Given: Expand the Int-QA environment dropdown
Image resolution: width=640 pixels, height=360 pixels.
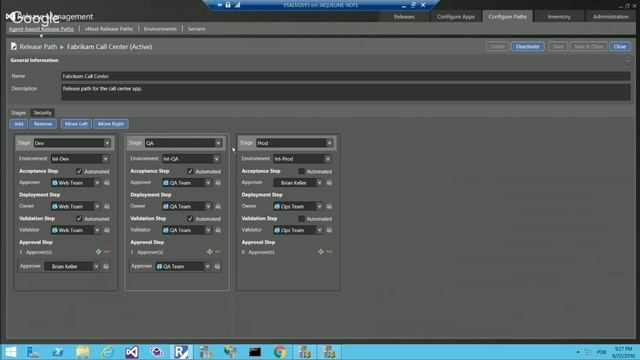Looking at the screenshot, I should click(x=216, y=159).
